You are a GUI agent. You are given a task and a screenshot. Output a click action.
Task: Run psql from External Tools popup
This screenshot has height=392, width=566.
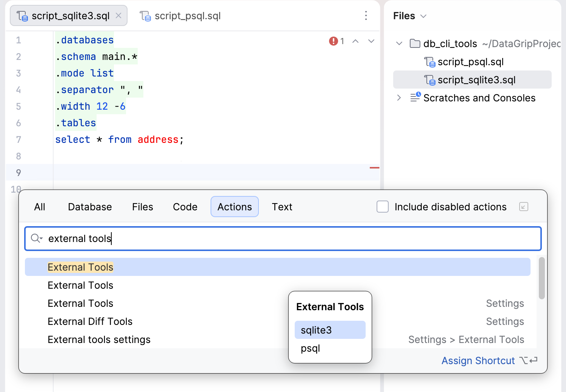pos(330,348)
